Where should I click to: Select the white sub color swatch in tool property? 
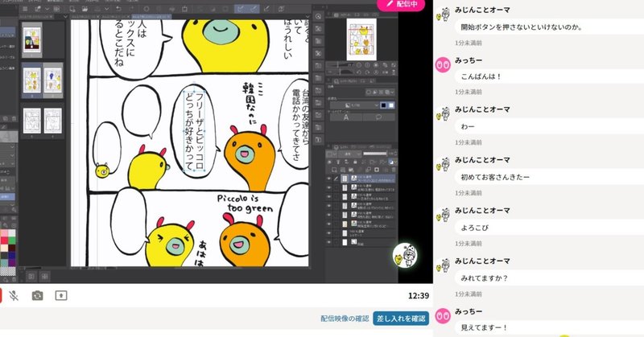coord(391,105)
